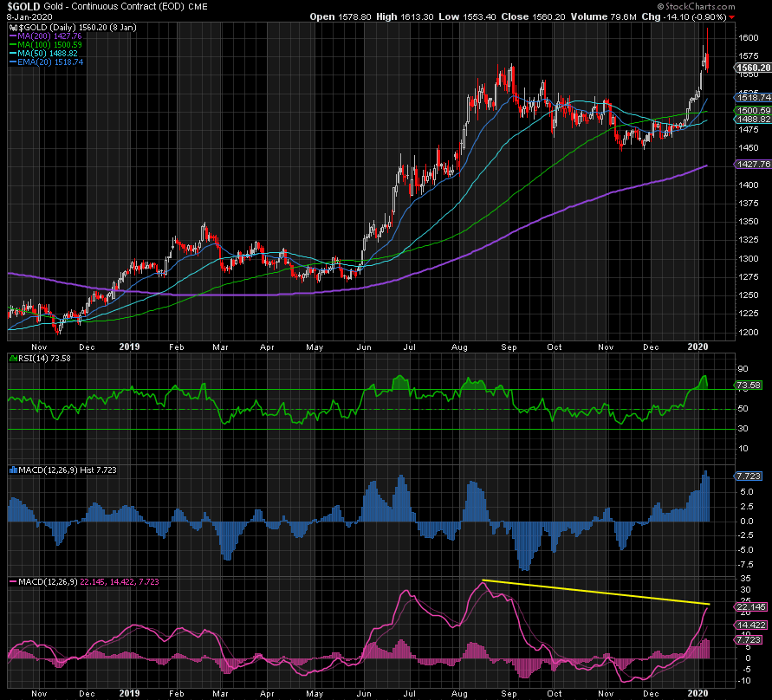Click the purple dash before MA(200)
This screenshot has height=700, width=772.
tap(13, 36)
